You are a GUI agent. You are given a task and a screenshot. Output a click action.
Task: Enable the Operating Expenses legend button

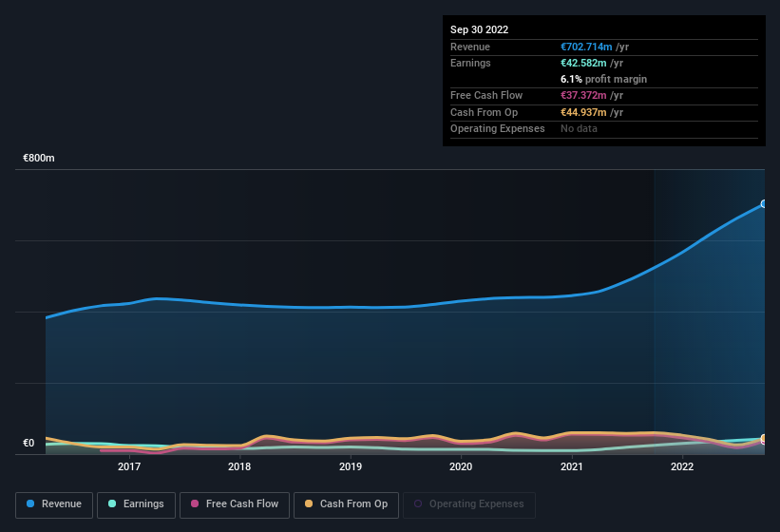pos(468,504)
